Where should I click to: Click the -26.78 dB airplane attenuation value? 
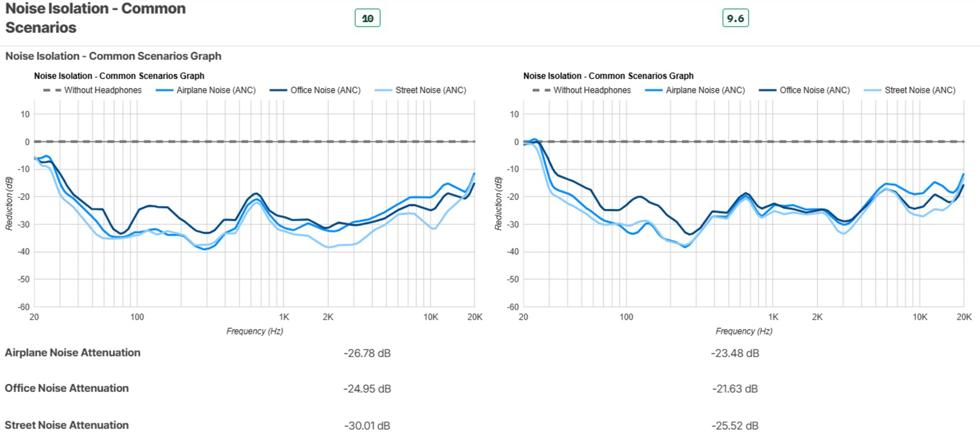tap(367, 353)
